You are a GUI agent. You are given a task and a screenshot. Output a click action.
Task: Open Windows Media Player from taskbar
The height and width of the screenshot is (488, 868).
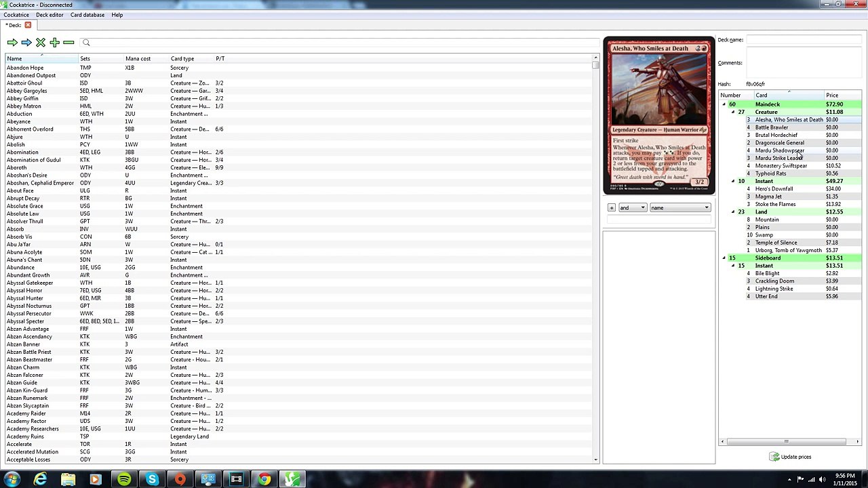click(96, 480)
